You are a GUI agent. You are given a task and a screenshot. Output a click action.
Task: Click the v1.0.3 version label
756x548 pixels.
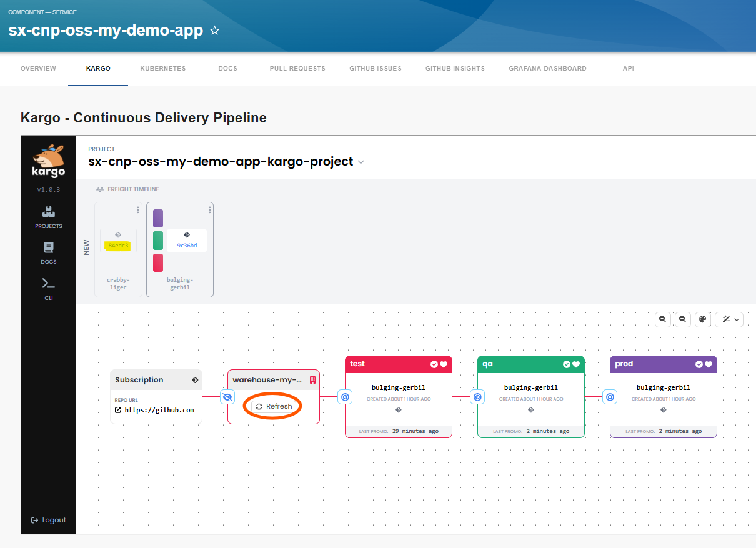tap(49, 189)
